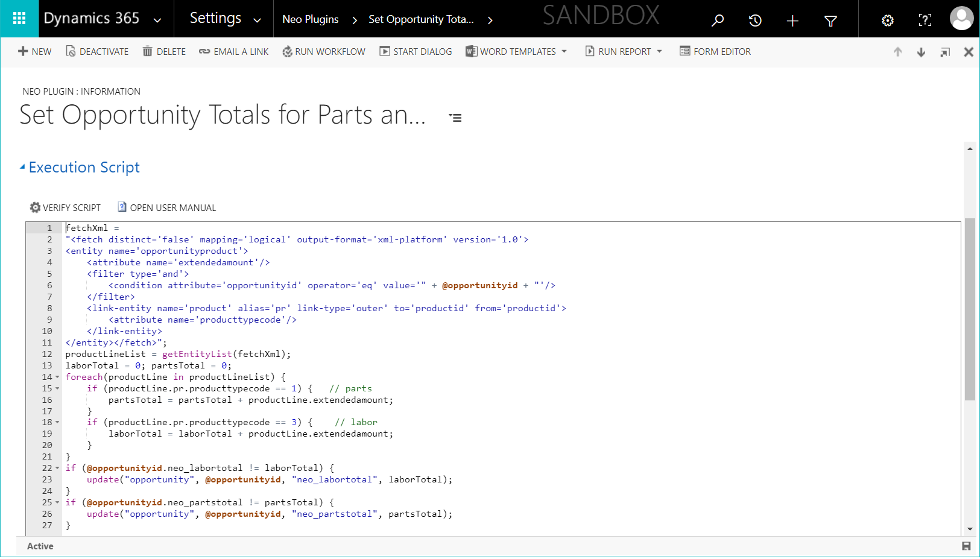The height and width of the screenshot is (559, 980).
Task: Click NEW in the command bar
Action: [35, 51]
